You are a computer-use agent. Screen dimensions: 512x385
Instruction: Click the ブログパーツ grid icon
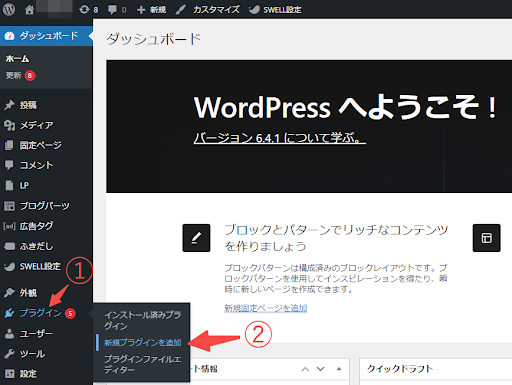click(x=9, y=206)
